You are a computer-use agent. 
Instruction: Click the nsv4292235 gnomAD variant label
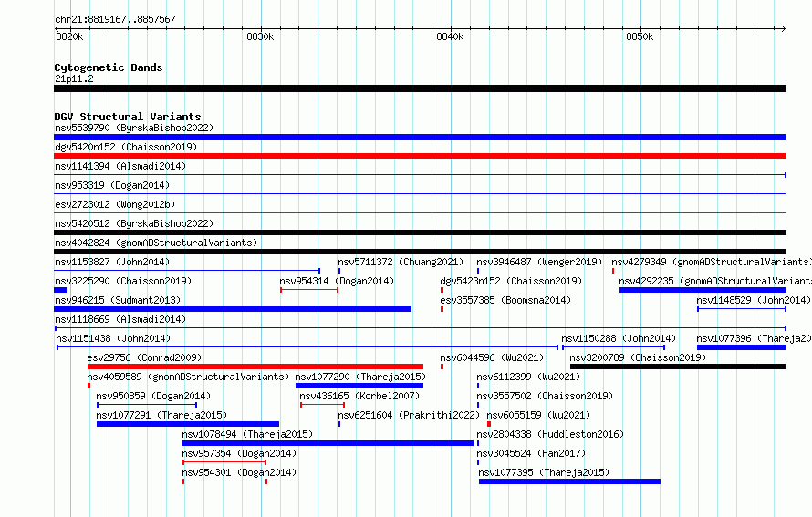[715, 281]
